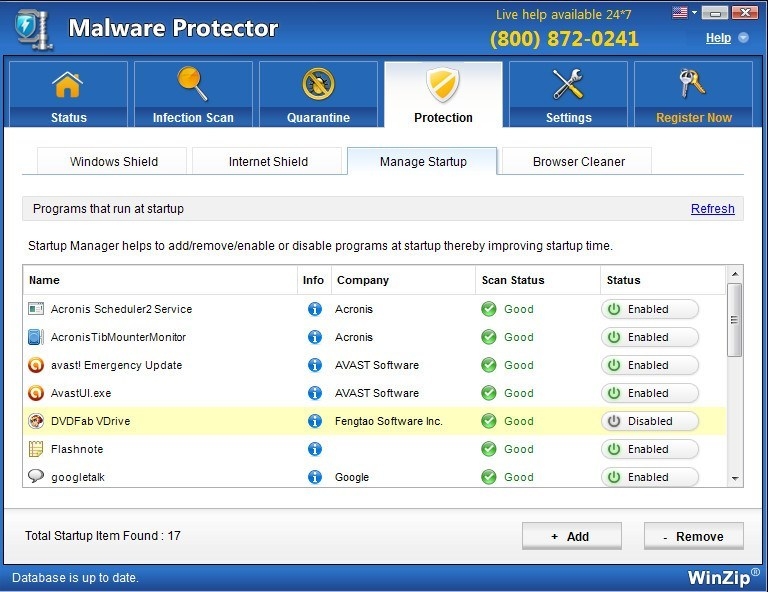Show info for DVDFab VDrive entry

315,421
